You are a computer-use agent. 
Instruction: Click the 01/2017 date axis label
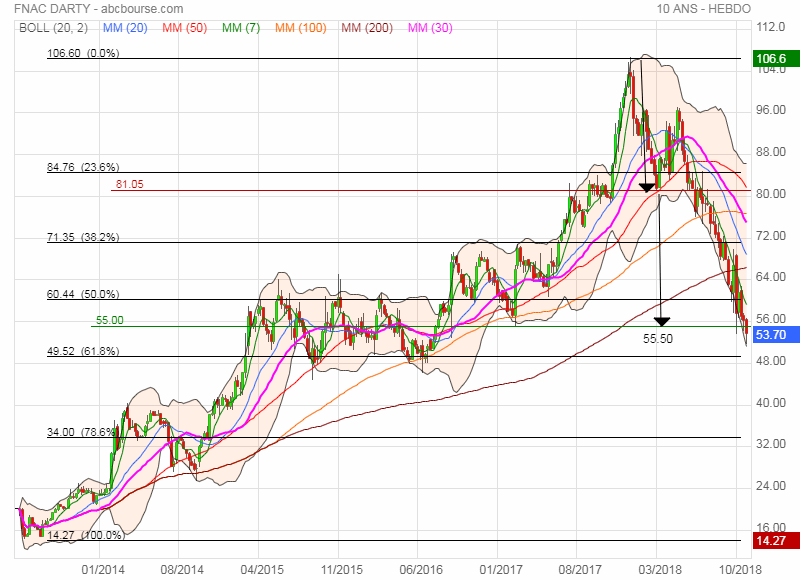501,569
